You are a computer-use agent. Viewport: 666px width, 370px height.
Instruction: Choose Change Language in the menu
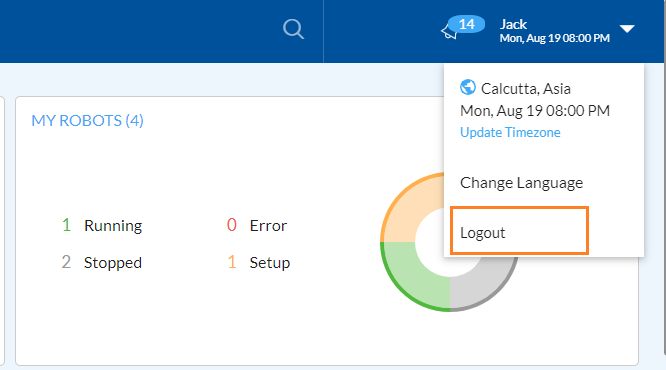point(521,183)
